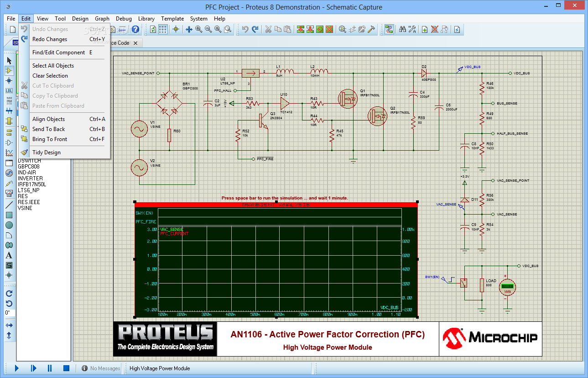The height and width of the screenshot is (378, 588).
Task: Open the Graph menu
Action: pos(102,19)
